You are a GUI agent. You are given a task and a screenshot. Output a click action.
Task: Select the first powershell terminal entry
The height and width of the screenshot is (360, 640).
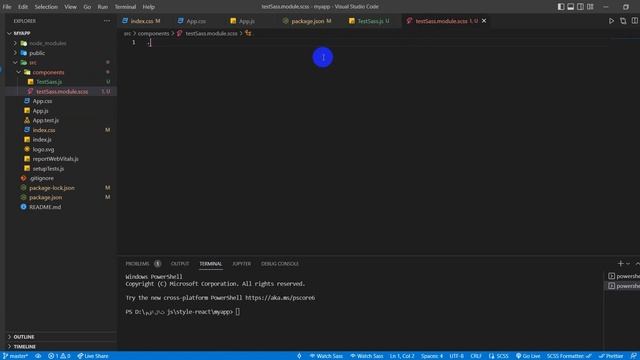tap(624, 276)
